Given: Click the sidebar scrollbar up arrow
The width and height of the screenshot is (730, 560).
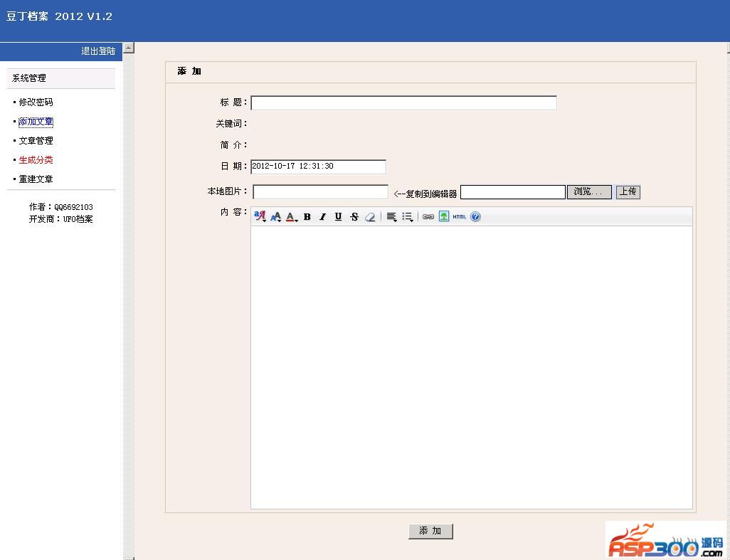Looking at the screenshot, I should [x=129, y=48].
